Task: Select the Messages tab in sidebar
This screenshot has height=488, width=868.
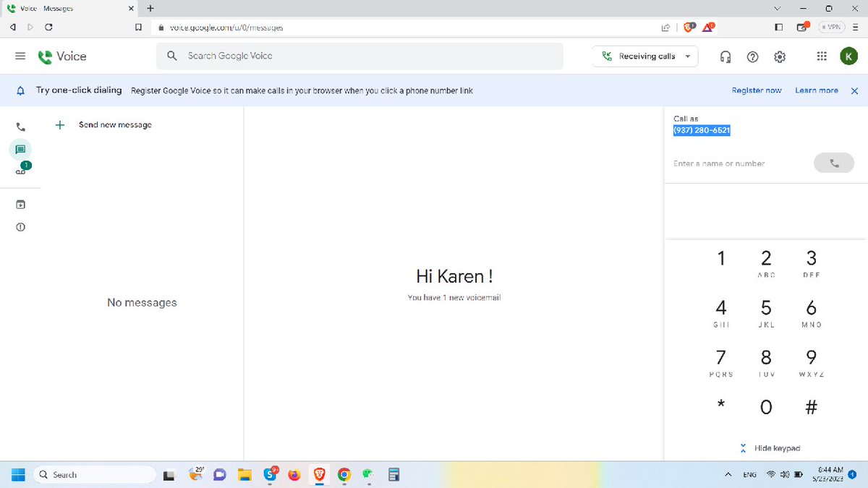Action: coord(20,149)
